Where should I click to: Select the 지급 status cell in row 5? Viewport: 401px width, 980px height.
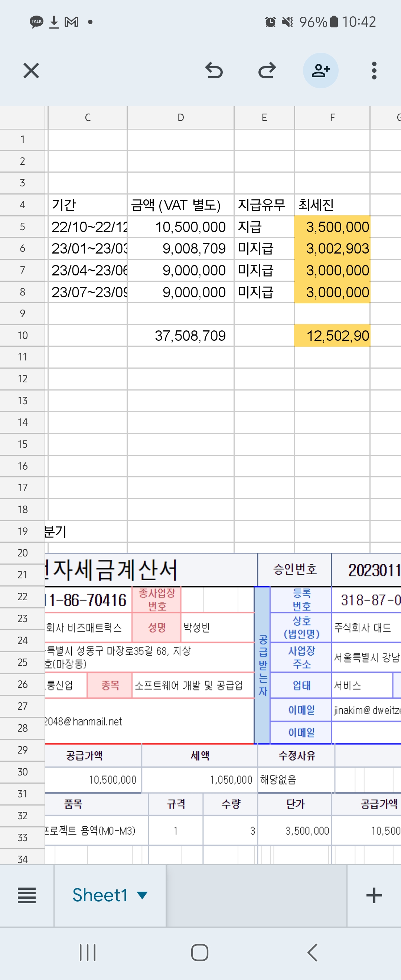(264, 227)
